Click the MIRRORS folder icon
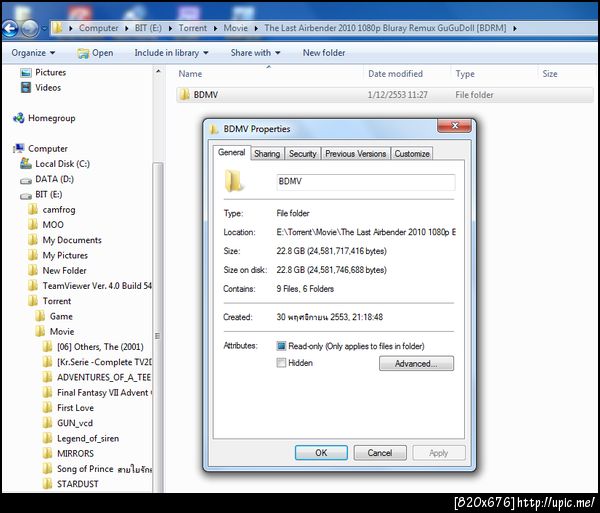The height and width of the screenshot is (513, 600). click(x=47, y=454)
